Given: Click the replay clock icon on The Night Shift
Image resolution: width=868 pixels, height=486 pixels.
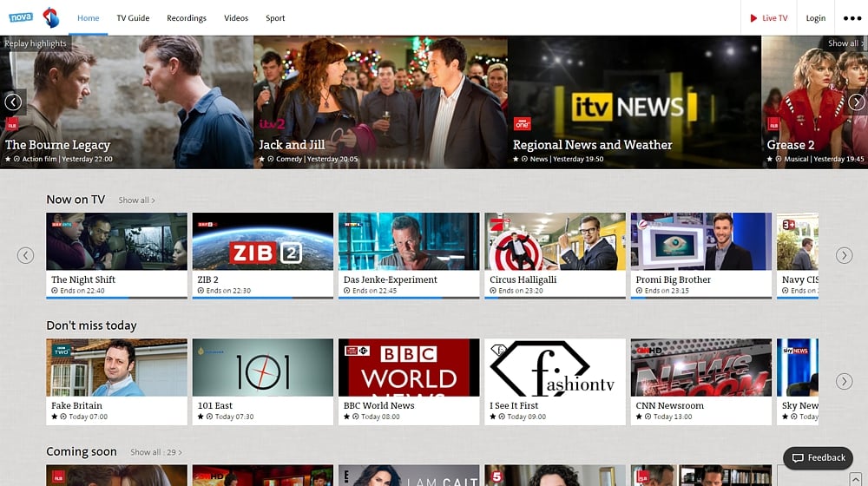Looking at the screenshot, I should (54, 291).
